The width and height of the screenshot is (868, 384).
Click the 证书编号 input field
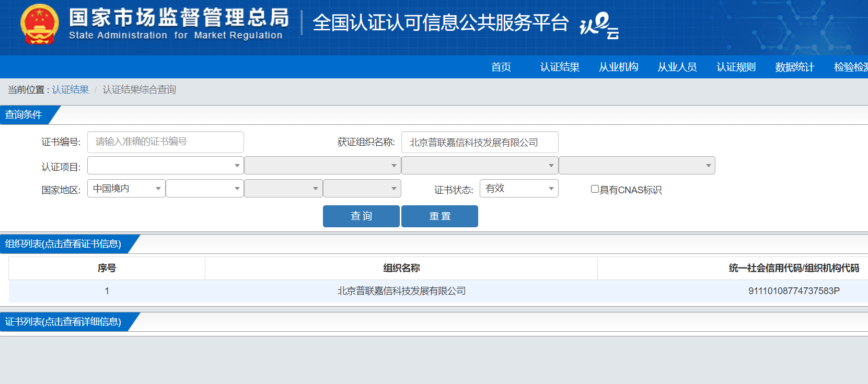coord(166,142)
